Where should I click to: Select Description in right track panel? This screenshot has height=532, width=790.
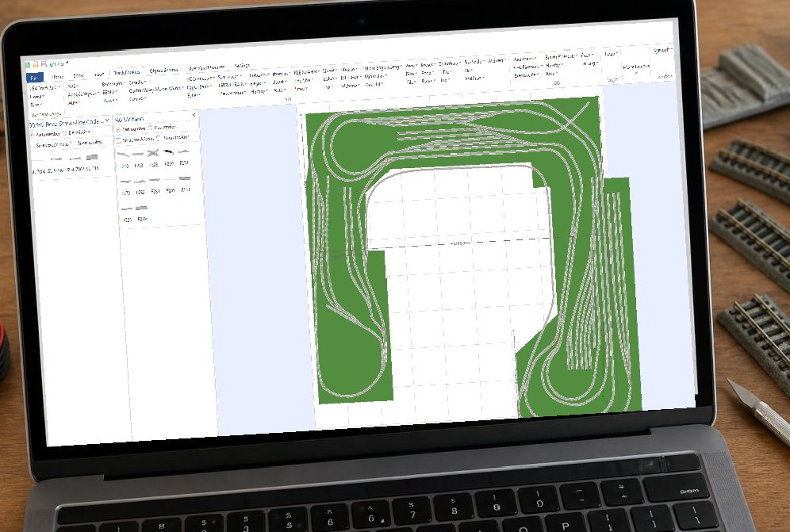coord(163,128)
